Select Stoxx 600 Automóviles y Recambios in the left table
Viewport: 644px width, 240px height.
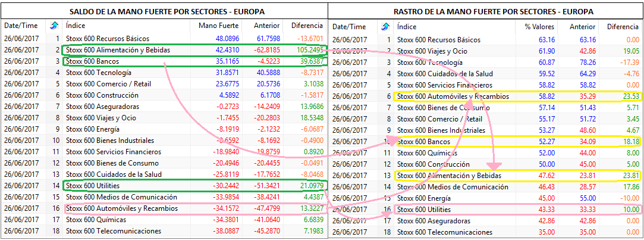click(x=121, y=208)
